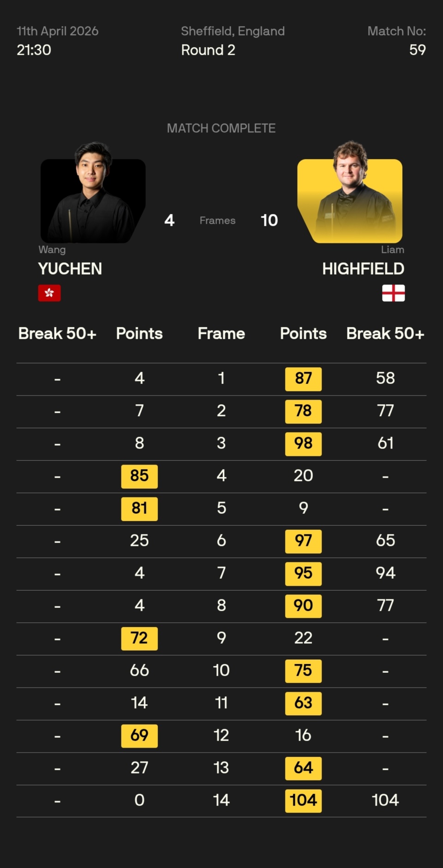Click the match number 59
The image size is (443, 868).
417,50
